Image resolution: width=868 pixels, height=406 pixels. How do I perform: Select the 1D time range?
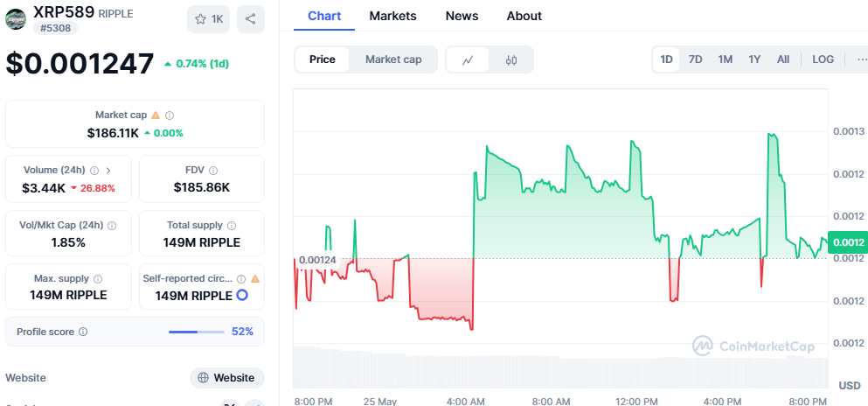pyautogui.click(x=666, y=59)
